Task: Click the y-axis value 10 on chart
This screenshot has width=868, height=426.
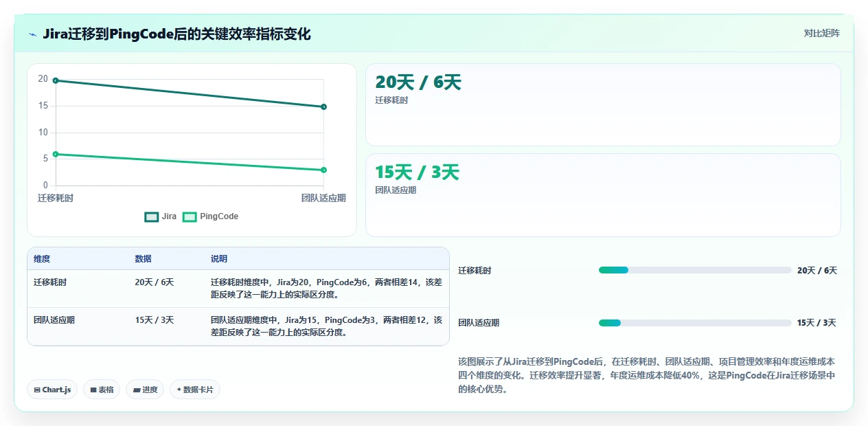Action: point(43,132)
